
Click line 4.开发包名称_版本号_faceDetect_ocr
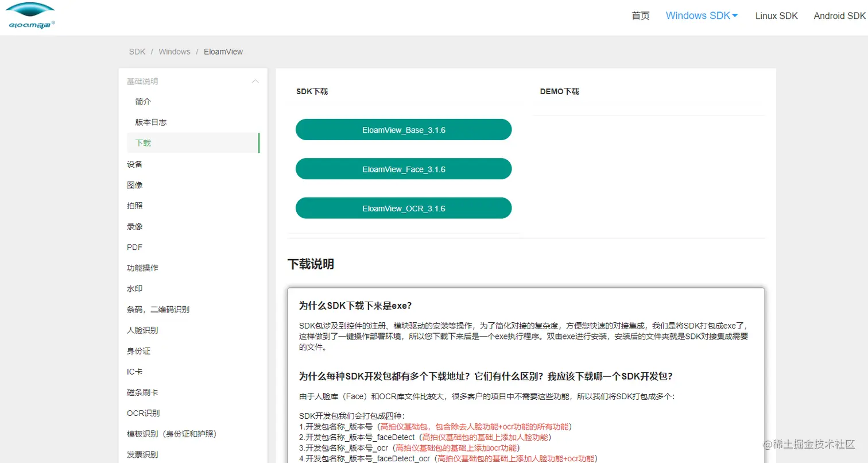tap(448, 458)
